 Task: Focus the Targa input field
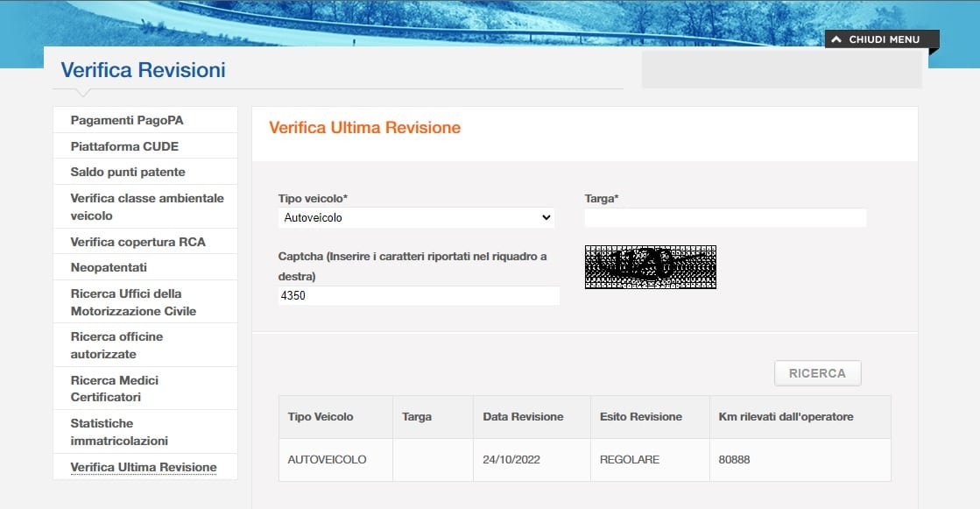pos(725,217)
